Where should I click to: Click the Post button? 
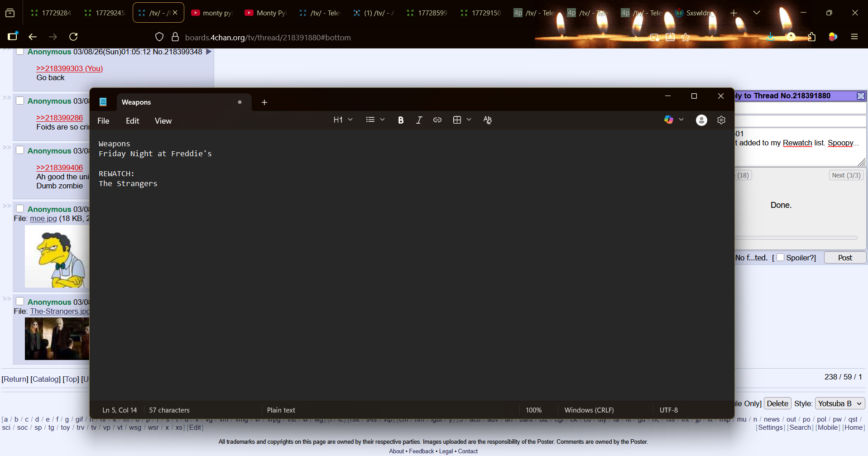(x=845, y=258)
